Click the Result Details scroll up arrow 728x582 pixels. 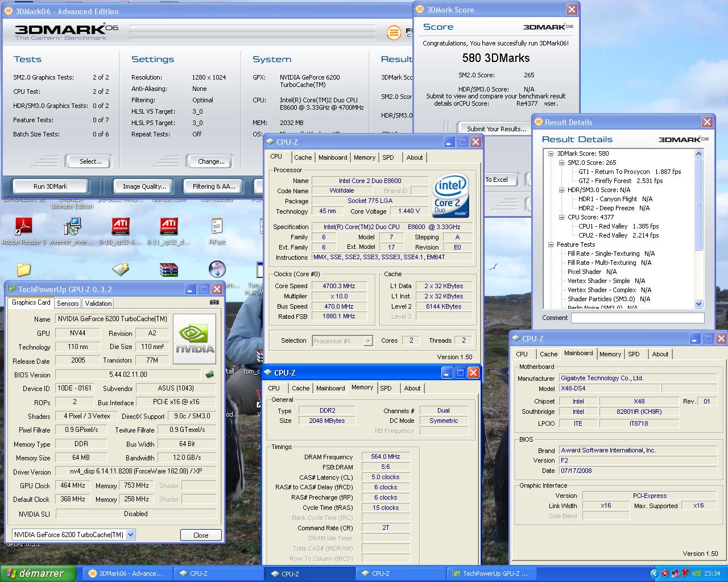coord(699,153)
